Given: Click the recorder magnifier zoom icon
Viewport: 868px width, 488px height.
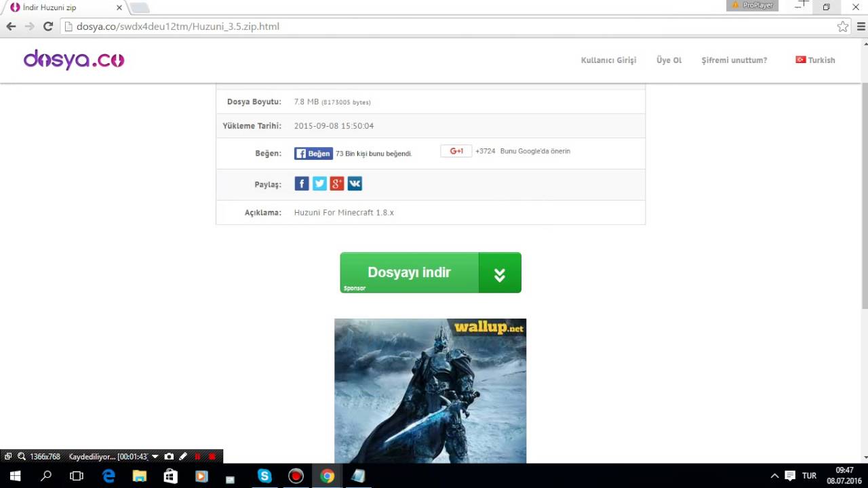Looking at the screenshot, I should pyautogui.click(x=22, y=457).
